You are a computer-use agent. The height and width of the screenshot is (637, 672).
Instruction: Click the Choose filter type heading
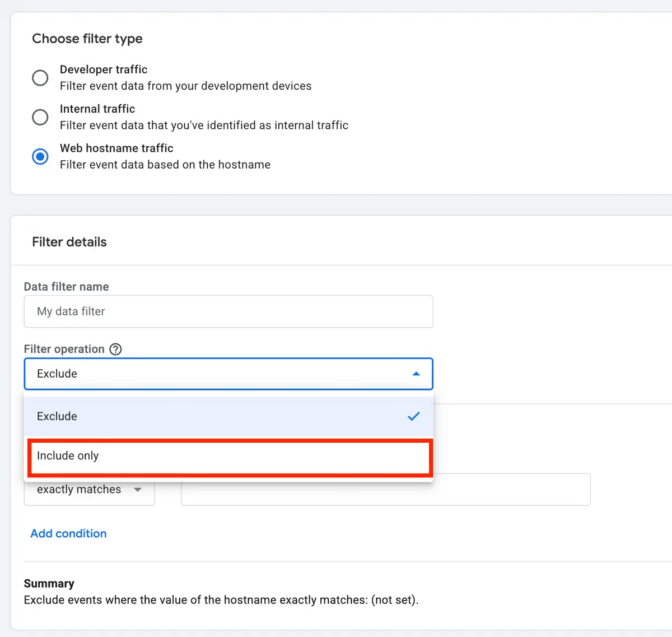tap(87, 39)
